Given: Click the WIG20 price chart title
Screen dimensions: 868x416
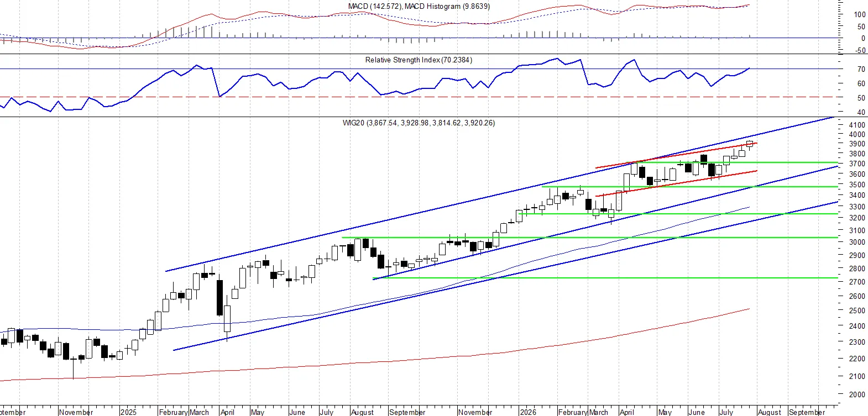Looking at the screenshot, I should point(419,123).
